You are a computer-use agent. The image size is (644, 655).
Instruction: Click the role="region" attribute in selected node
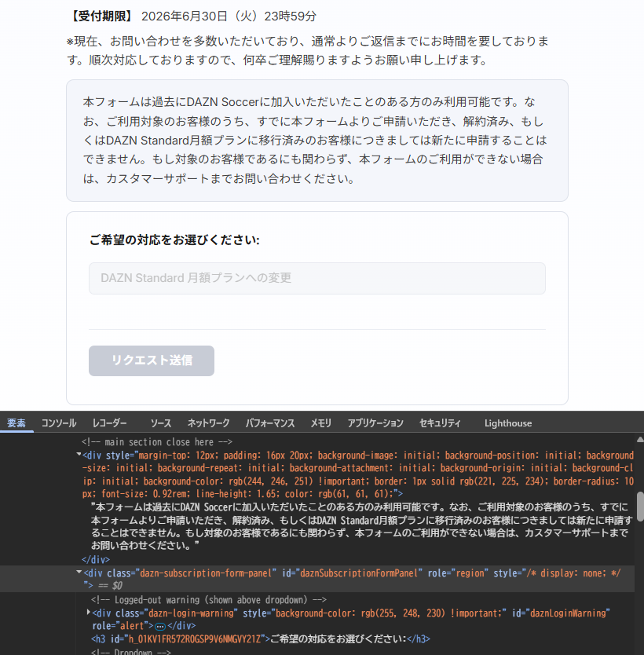coord(458,573)
